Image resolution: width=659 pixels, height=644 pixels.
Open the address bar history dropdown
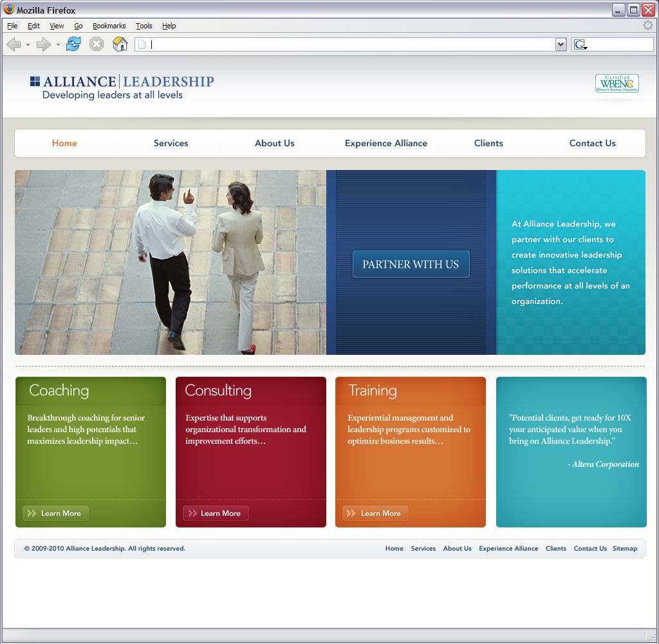pos(560,44)
